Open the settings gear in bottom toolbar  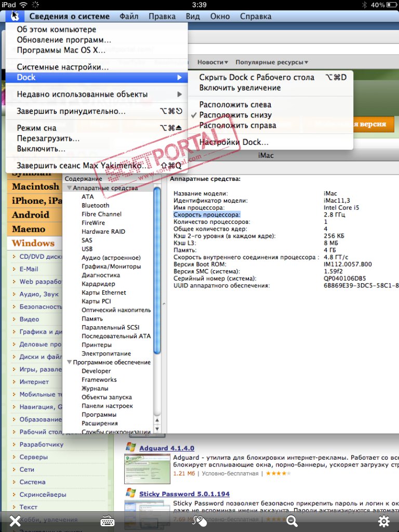tap(384, 521)
